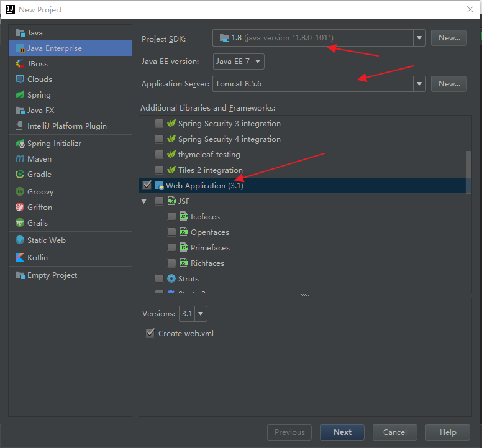Enable Spring Security 3 integration checkbox
This screenshot has height=448, width=482.
(159, 123)
